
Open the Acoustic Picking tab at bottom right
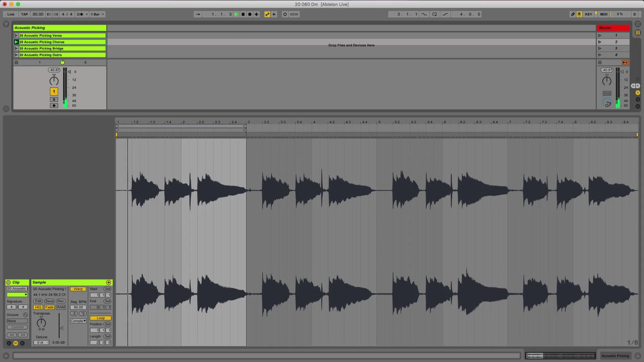tap(615, 356)
